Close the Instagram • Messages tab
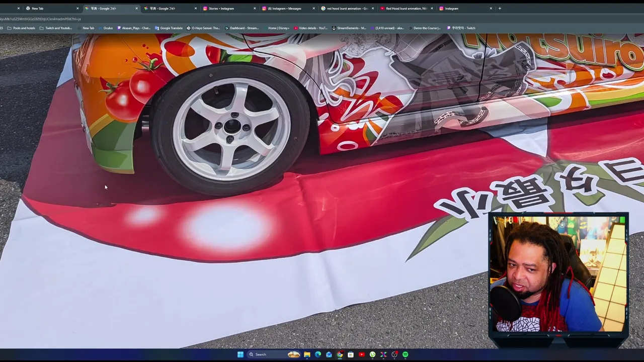Image resolution: width=644 pixels, height=362 pixels. [313, 9]
